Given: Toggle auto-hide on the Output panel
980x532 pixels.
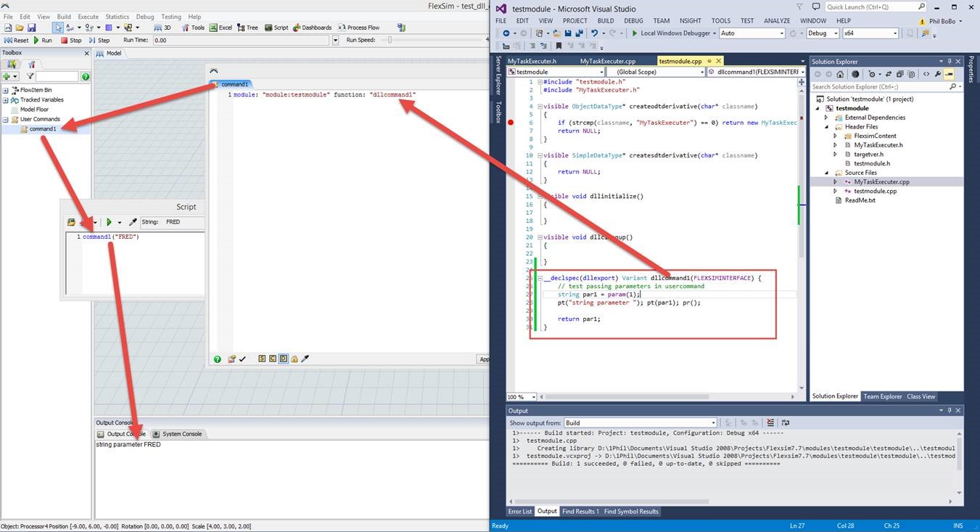Looking at the screenshot, I should point(949,410).
